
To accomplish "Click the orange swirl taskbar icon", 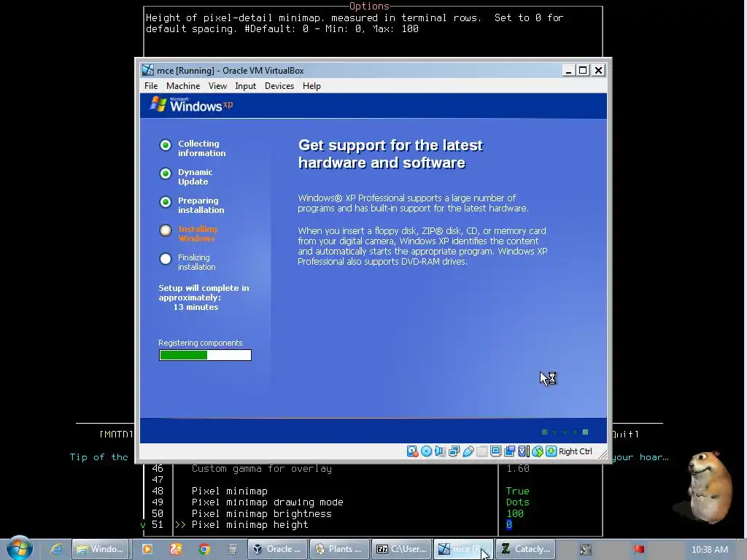I will click(x=176, y=549).
